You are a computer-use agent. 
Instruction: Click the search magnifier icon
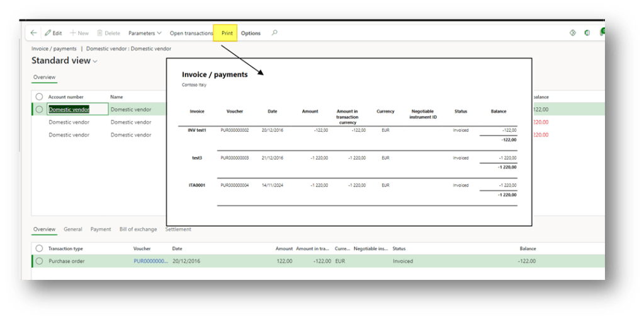pyautogui.click(x=274, y=33)
